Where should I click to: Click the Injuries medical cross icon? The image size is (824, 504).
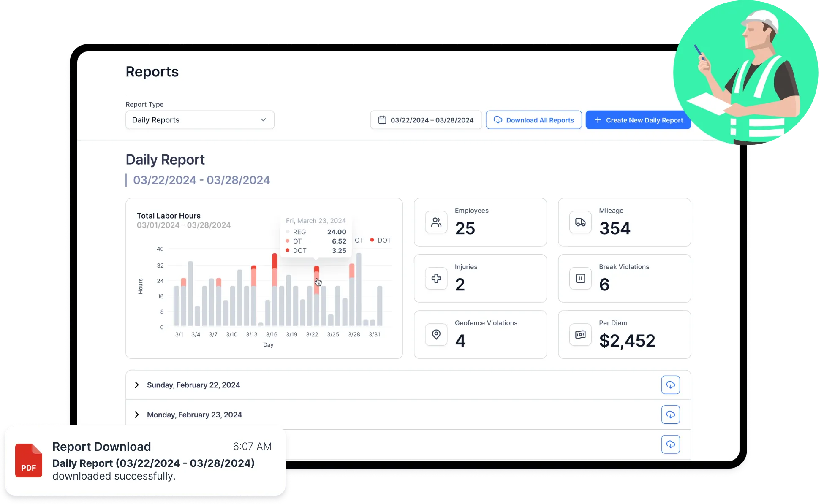tap(436, 278)
